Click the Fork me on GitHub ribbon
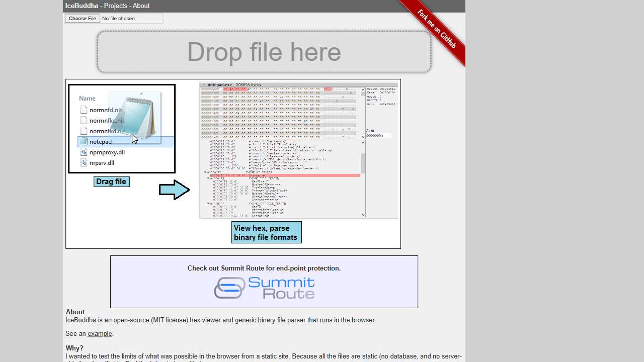The width and height of the screenshot is (644, 362). coord(437,30)
